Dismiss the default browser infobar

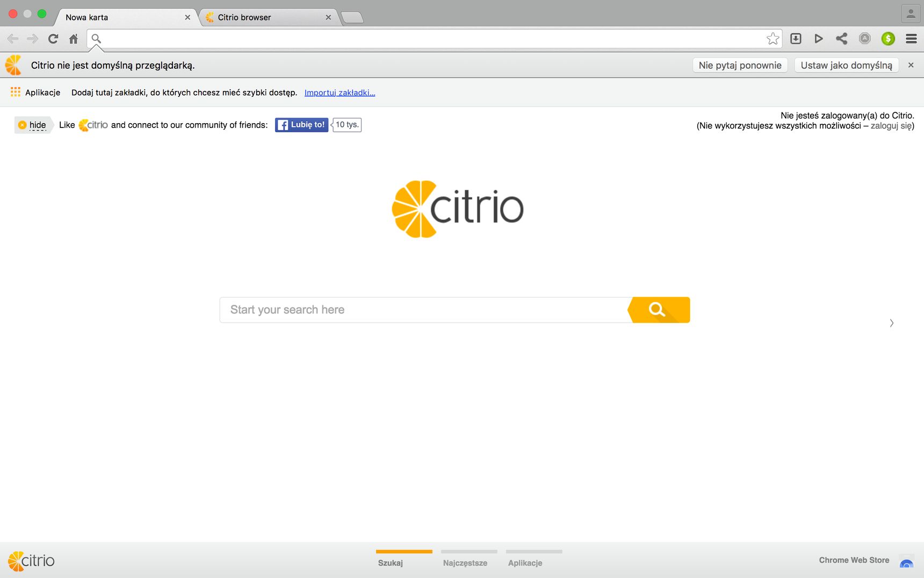point(911,65)
